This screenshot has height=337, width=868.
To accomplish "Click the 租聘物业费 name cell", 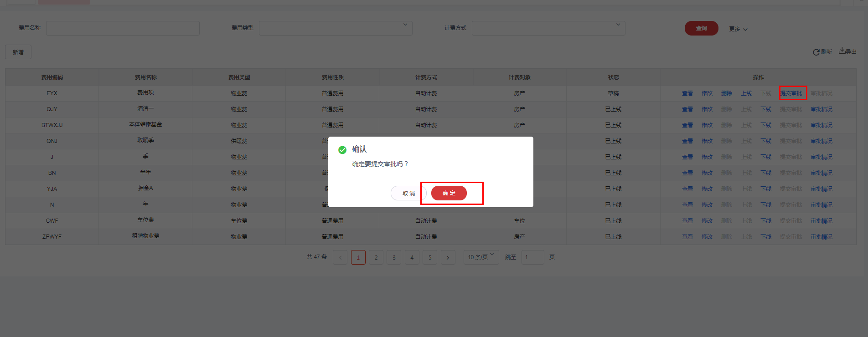I will (145, 236).
